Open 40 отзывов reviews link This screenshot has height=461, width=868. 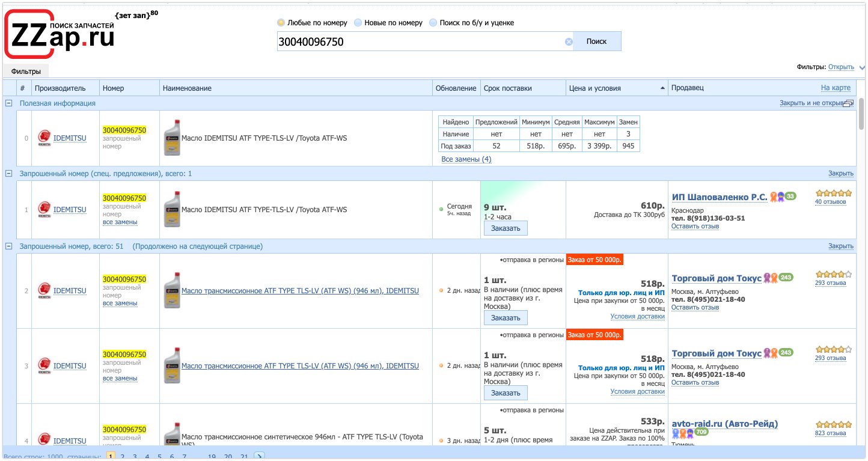pos(830,202)
